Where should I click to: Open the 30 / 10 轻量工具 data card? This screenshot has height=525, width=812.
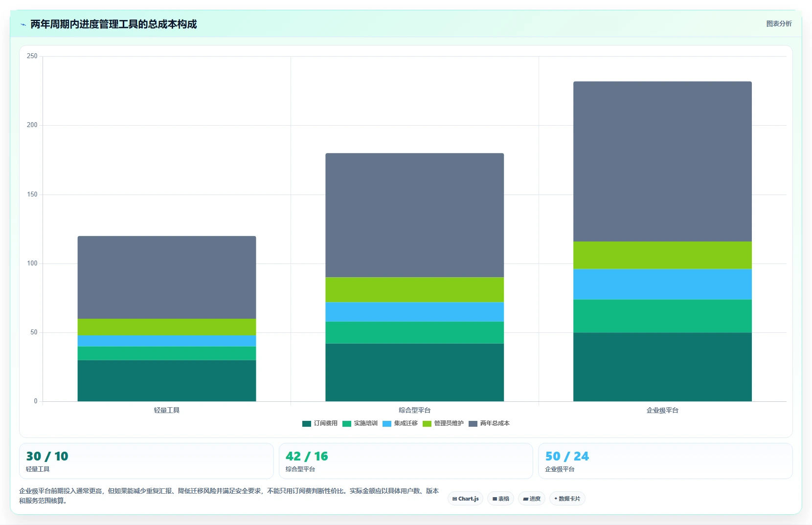(146, 461)
